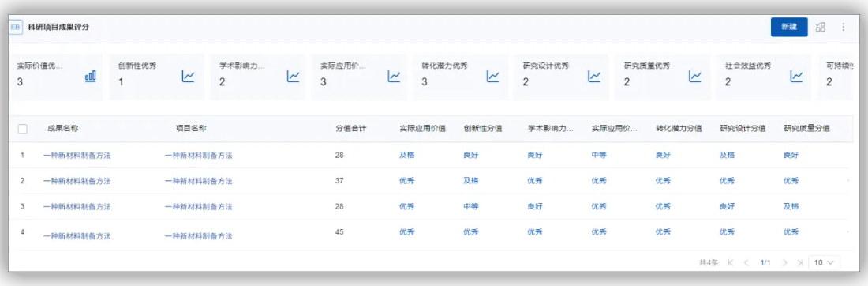Click the 科研项目成果评分 page title
Screen dimensions: 868x286
(58, 27)
